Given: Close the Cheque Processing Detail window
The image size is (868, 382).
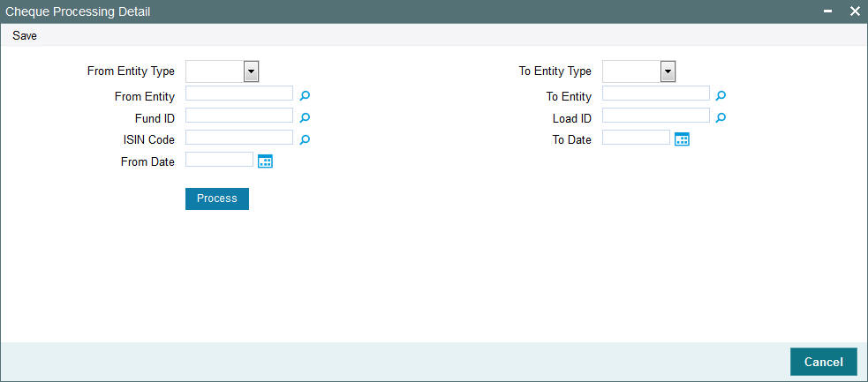Looking at the screenshot, I should [855, 11].
